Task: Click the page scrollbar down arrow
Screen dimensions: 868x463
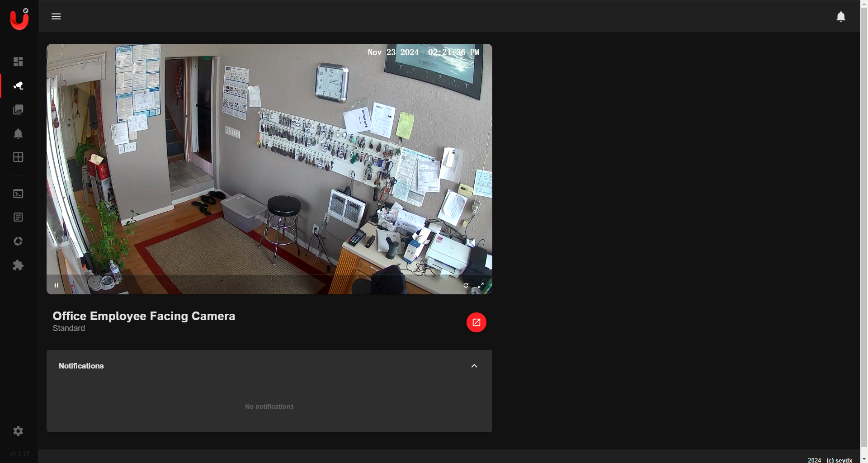Action: click(864, 459)
